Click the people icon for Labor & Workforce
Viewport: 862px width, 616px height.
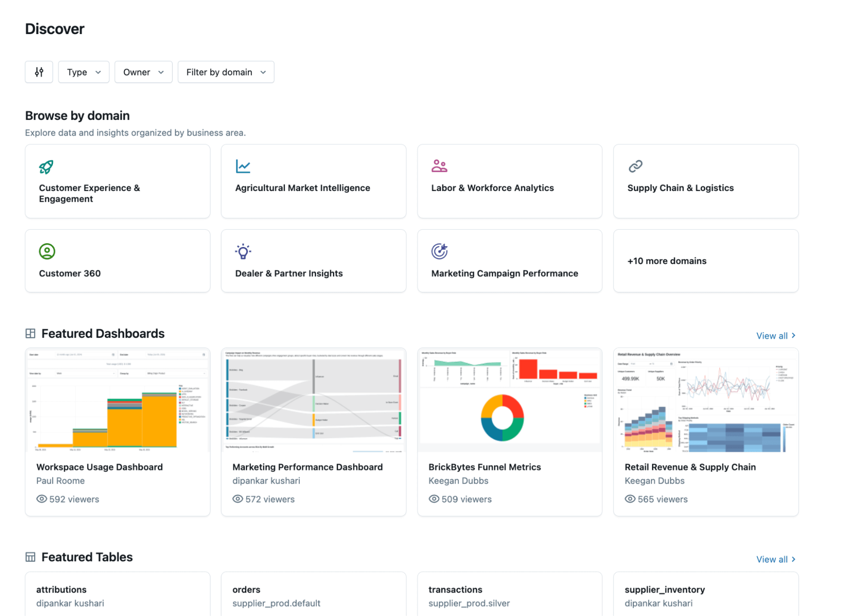[x=439, y=166]
